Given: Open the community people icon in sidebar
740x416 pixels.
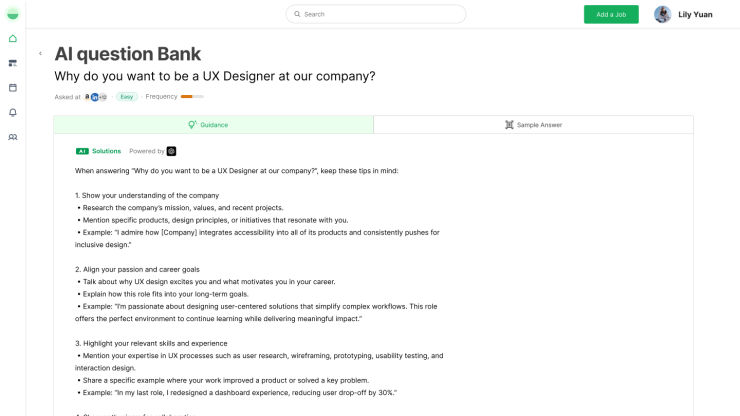Looking at the screenshot, I should click(13, 137).
